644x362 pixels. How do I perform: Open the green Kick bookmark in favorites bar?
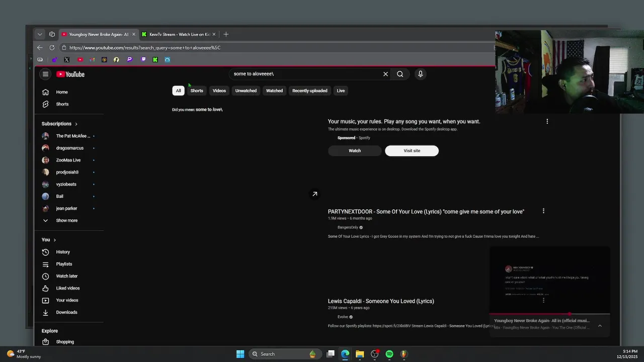coord(155,59)
